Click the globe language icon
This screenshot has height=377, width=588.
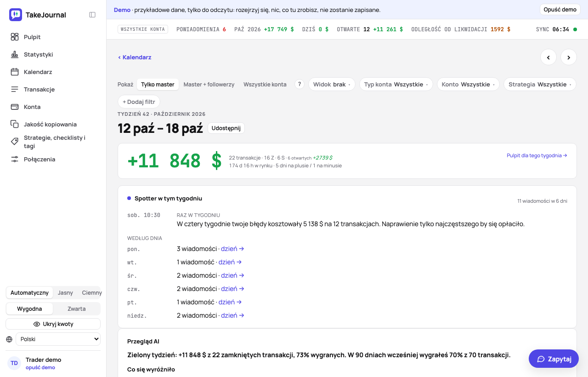[x=9, y=339]
